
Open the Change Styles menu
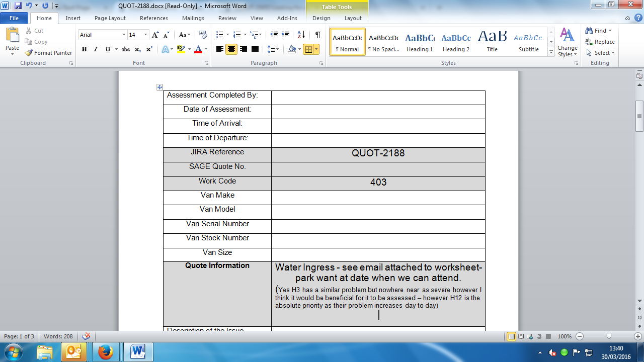pyautogui.click(x=568, y=43)
